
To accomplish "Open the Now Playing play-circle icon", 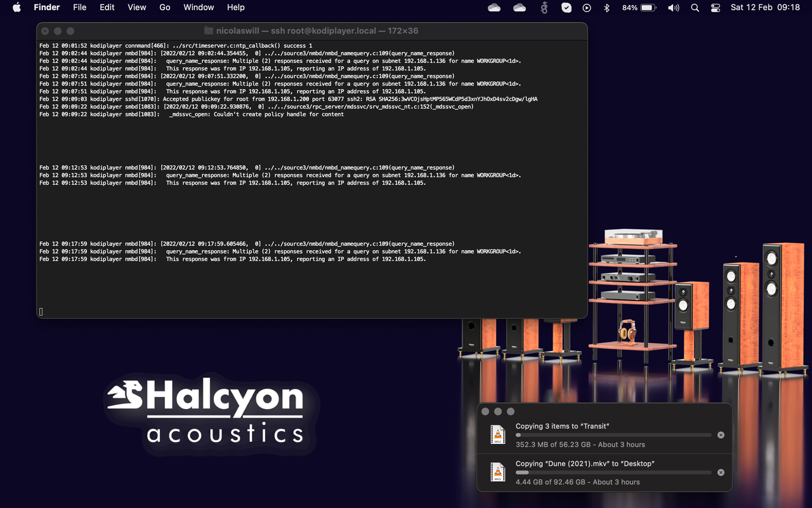I will (x=587, y=8).
